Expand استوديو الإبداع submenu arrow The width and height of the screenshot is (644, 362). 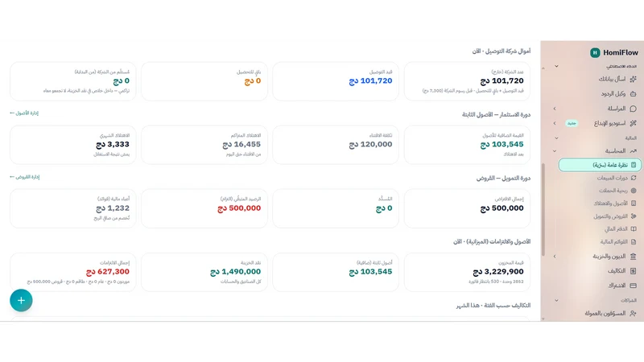click(x=555, y=123)
